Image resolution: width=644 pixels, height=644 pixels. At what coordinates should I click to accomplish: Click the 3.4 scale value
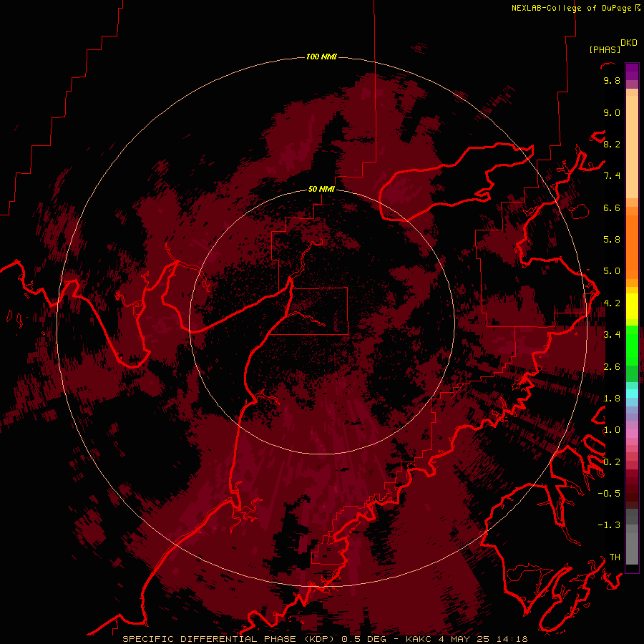612,335
